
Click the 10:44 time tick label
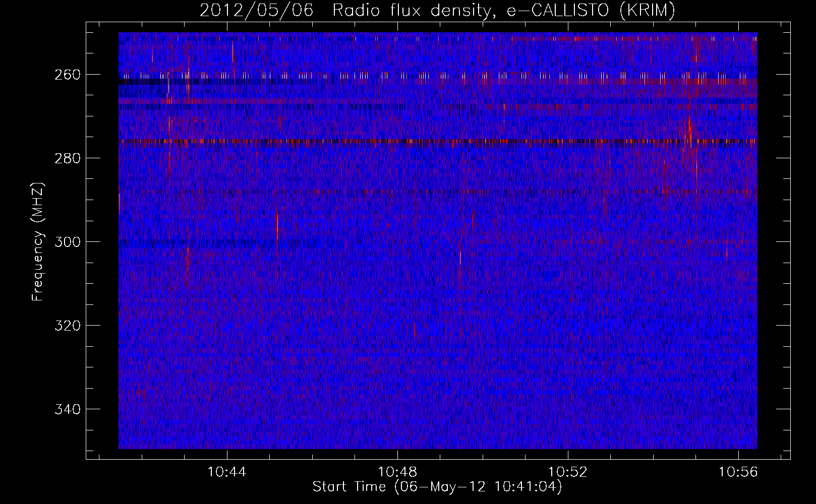(227, 472)
